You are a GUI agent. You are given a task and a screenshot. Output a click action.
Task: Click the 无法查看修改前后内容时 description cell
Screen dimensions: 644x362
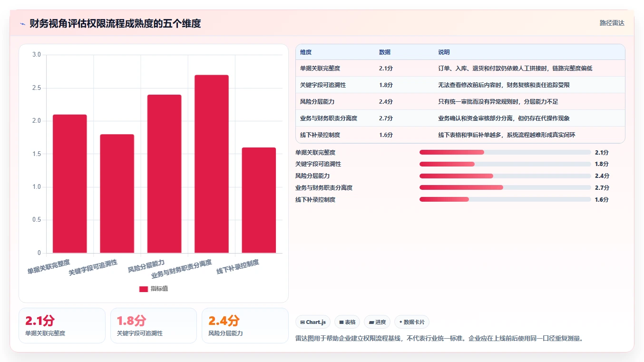[529, 85]
